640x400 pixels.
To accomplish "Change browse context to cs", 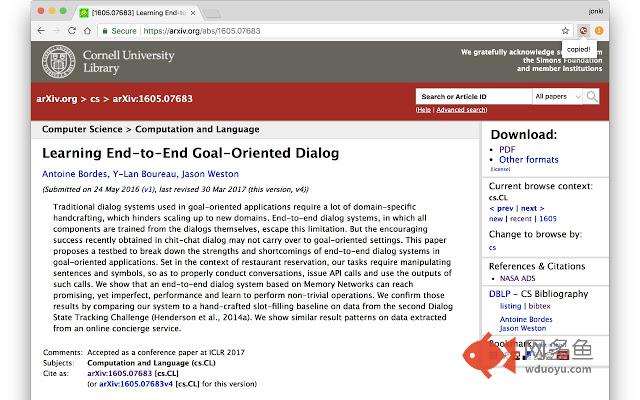I will pyautogui.click(x=492, y=247).
